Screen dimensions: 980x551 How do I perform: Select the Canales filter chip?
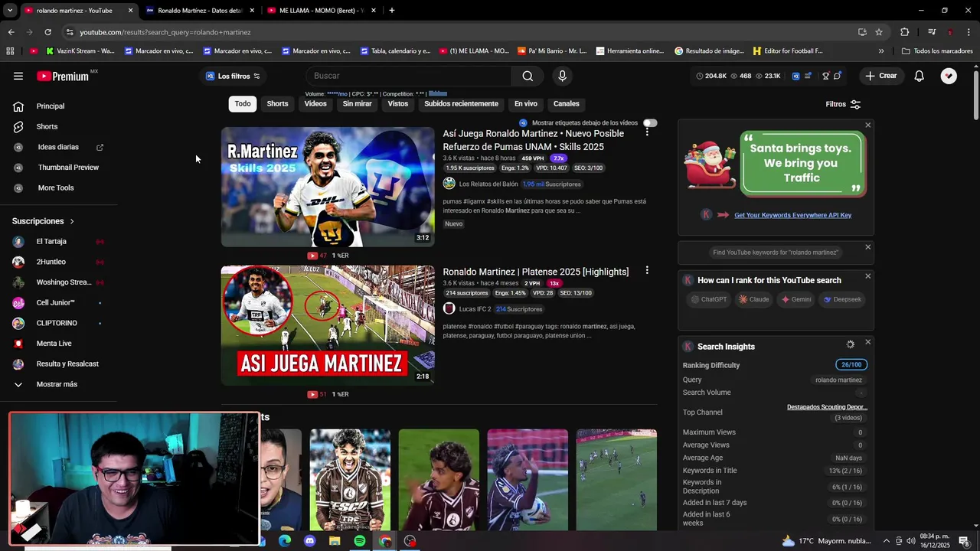[567, 103]
